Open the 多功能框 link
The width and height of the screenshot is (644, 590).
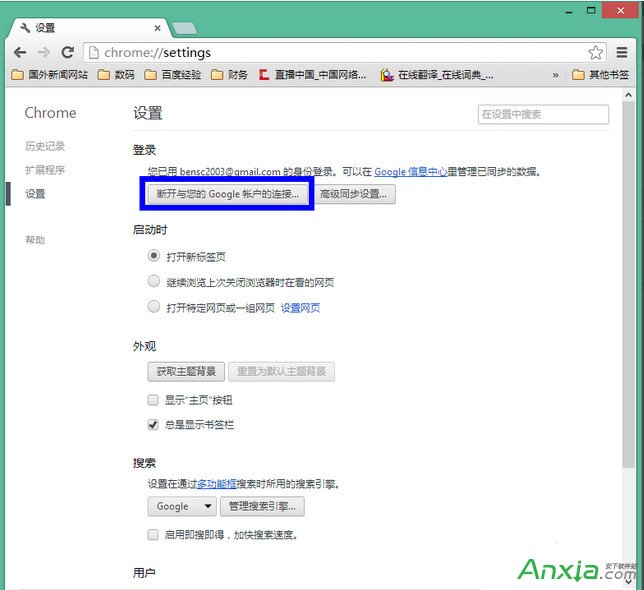click(x=216, y=484)
